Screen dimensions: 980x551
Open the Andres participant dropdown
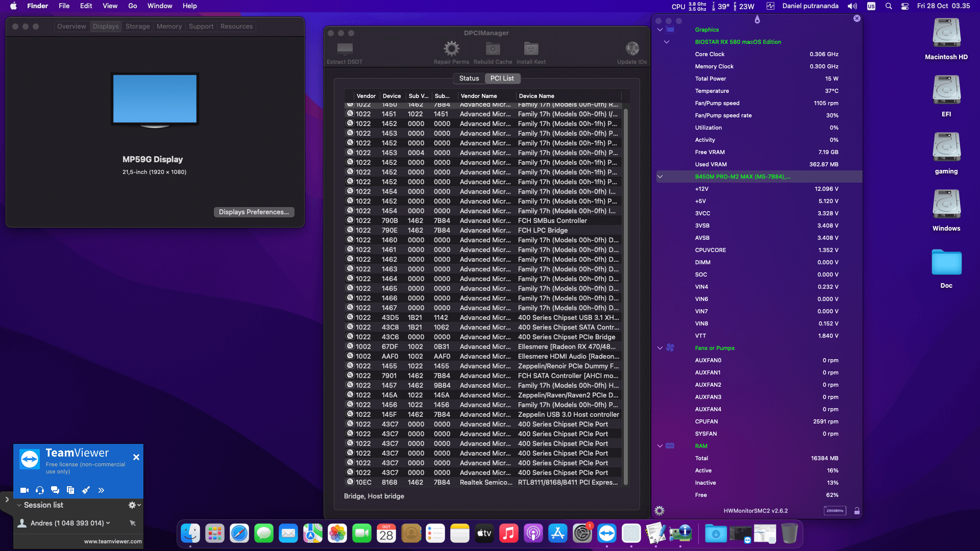[108, 523]
